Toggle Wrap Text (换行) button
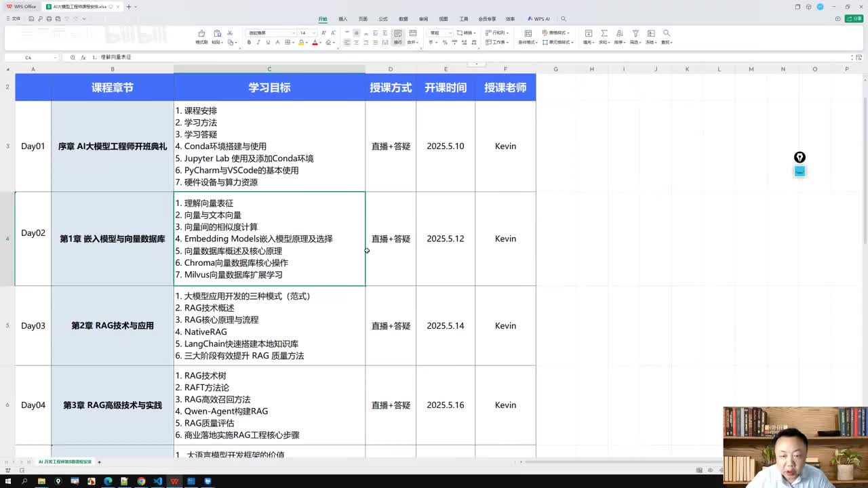Image resolution: width=868 pixels, height=488 pixels. (x=398, y=37)
